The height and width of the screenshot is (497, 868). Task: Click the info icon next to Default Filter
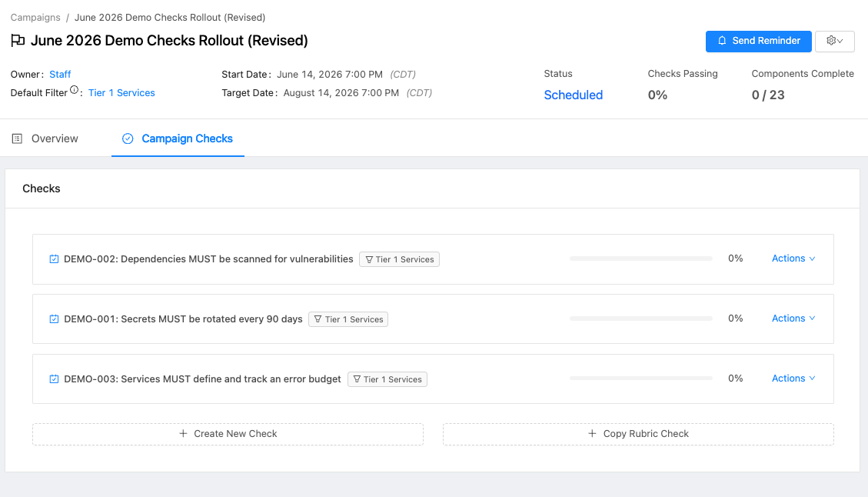pyautogui.click(x=75, y=90)
